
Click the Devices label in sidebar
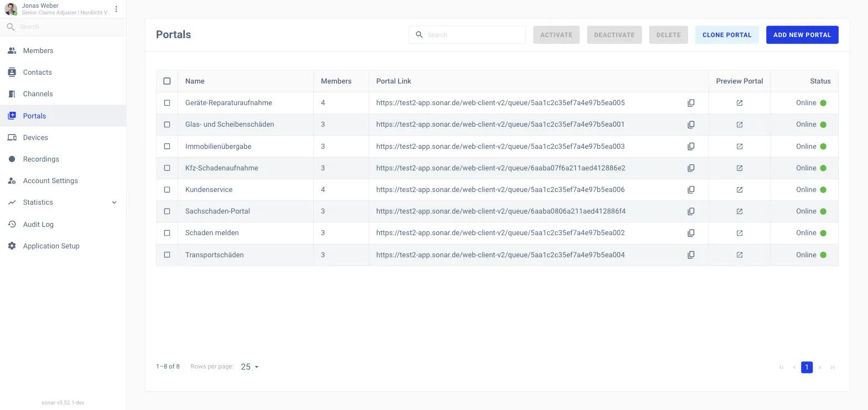point(35,137)
